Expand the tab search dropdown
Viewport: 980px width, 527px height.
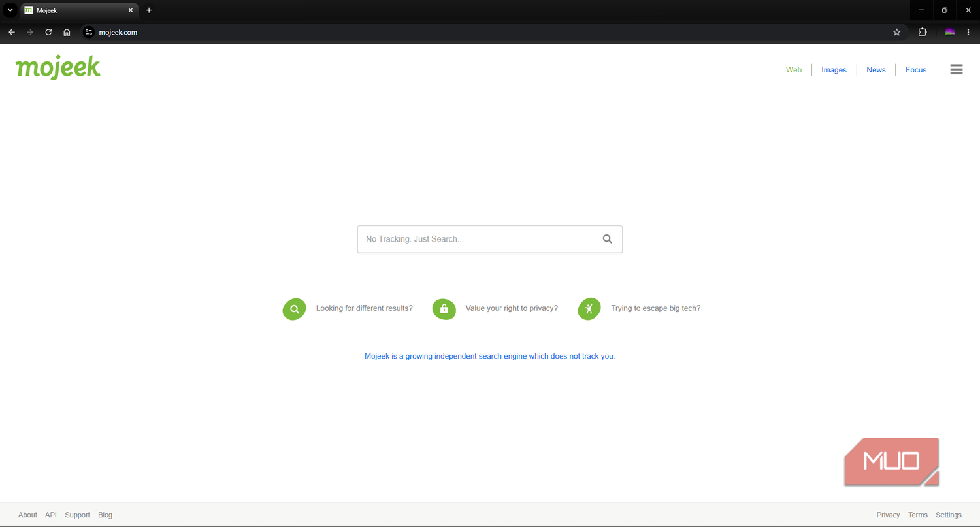[10, 10]
